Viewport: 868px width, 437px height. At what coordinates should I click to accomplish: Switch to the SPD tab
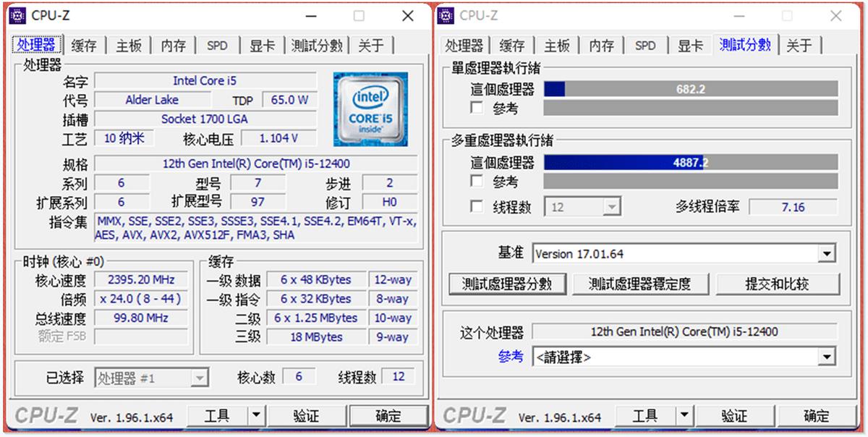point(218,45)
